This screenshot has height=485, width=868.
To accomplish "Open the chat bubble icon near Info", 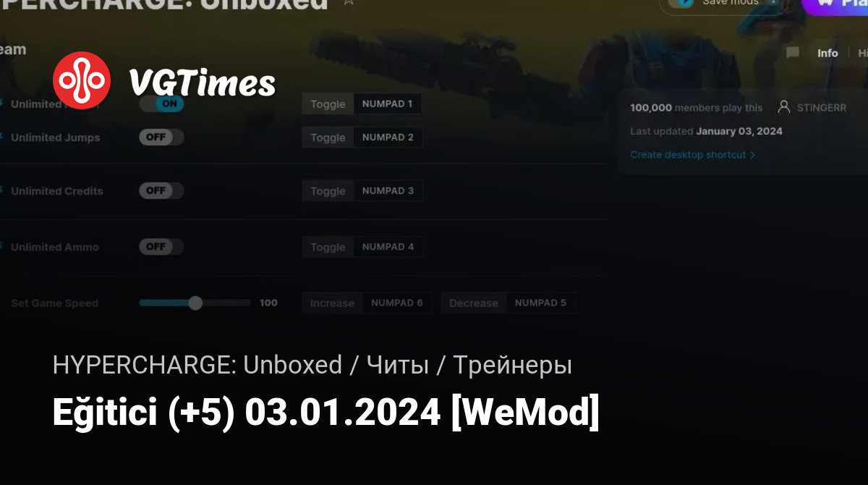I will (793, 53).
